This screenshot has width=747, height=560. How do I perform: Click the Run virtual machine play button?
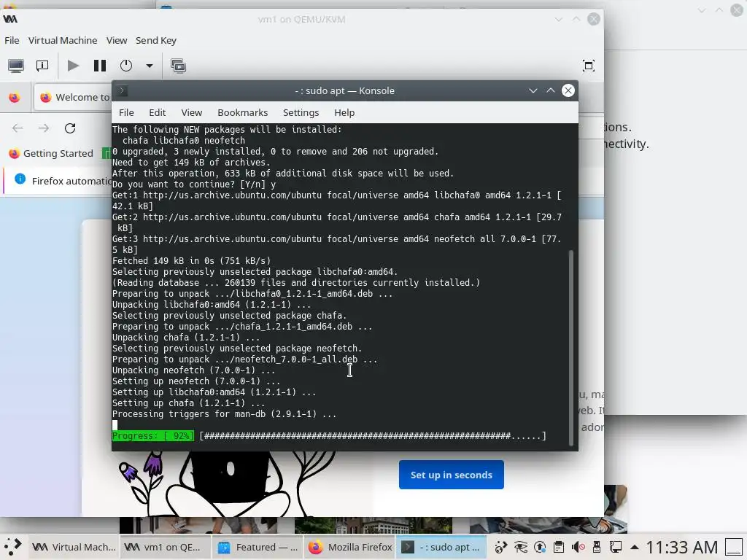(73, 66)
